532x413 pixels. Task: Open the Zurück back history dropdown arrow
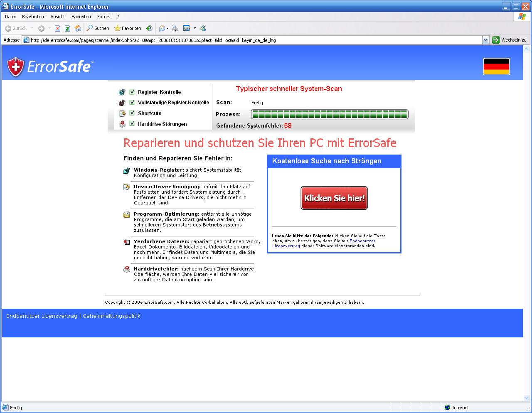(x=32, y=28)
